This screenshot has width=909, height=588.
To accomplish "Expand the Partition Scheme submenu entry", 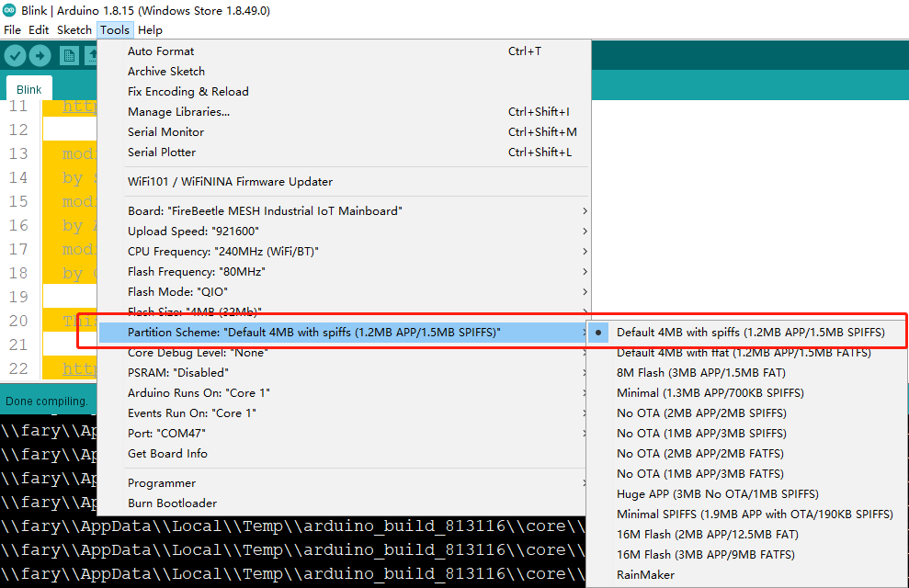I will coord(345,333).
